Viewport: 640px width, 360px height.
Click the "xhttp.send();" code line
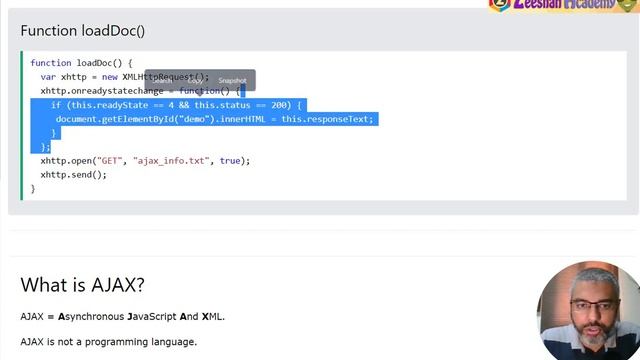[x=73, y=175]
